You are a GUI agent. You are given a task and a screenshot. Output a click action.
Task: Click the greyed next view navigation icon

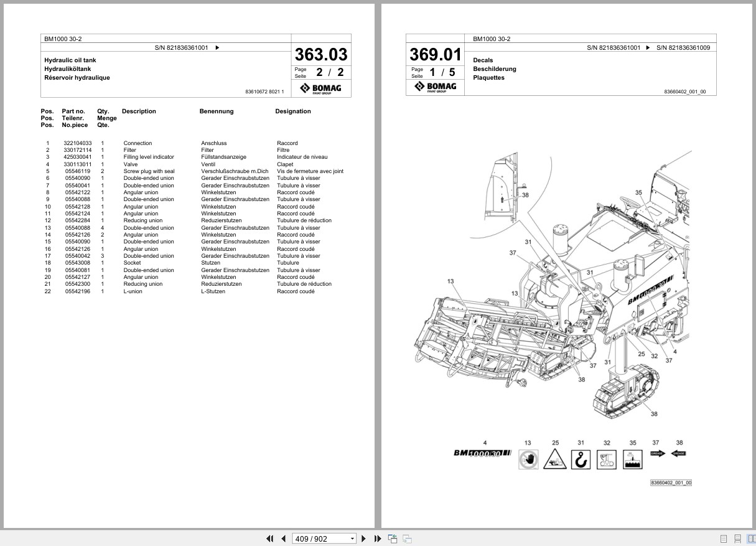(407, 539)
